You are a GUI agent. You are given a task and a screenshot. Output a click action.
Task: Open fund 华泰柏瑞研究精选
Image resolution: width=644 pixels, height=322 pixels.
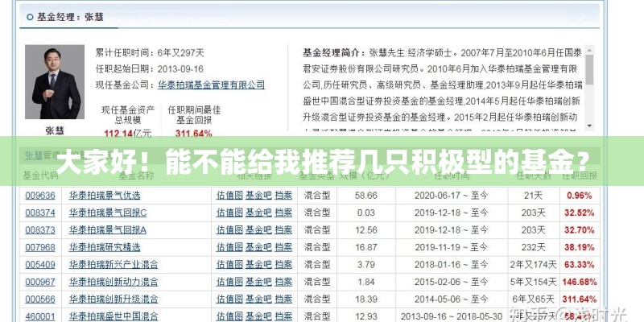tap(105, 247)
